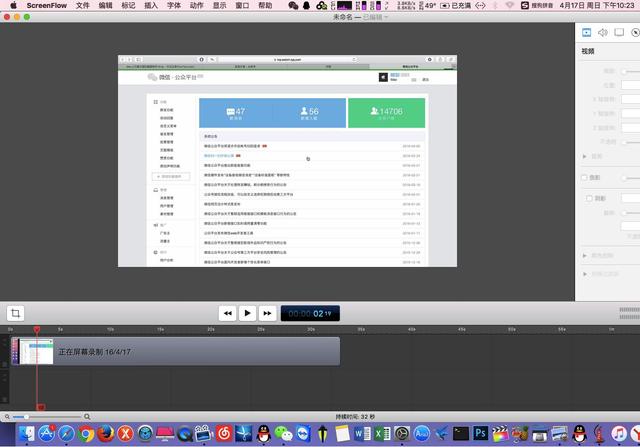Screen dimensions: 640x447
Task: Click the WeChat icon in menu bar
Action: [293, 6]
